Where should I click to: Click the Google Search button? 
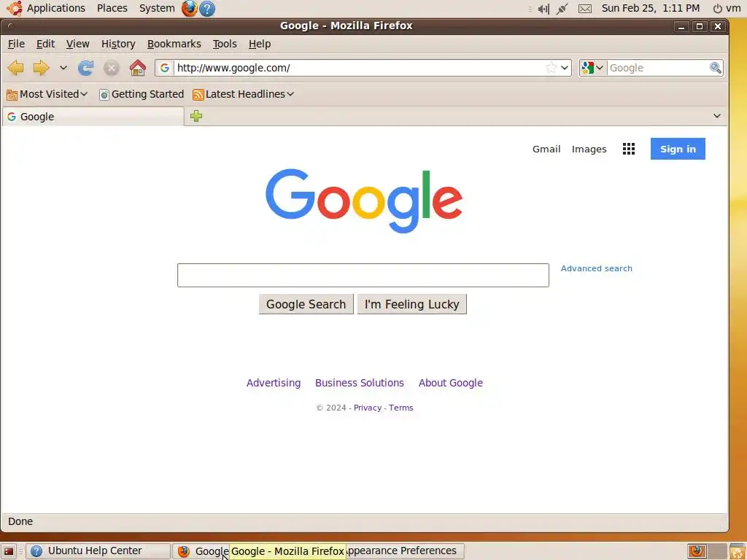(306, 304)
